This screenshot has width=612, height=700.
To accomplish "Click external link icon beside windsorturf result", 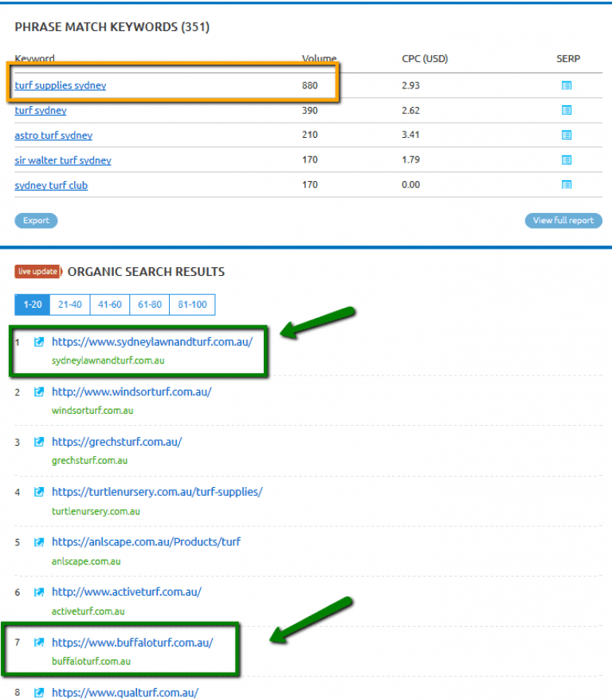I will 39,392.
